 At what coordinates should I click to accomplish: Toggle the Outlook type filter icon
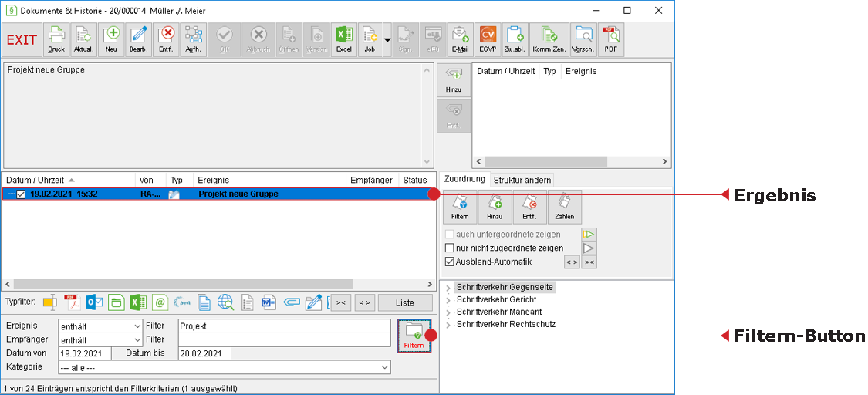point(95,302)
